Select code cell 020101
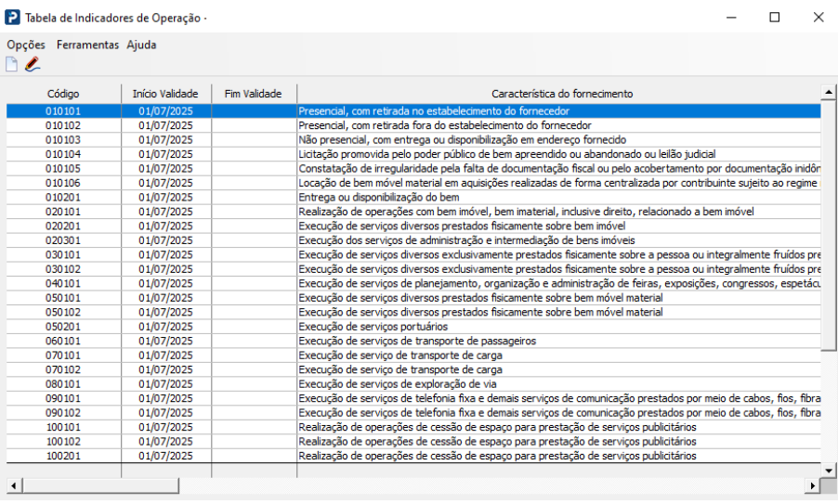 (x=63, y=212)
